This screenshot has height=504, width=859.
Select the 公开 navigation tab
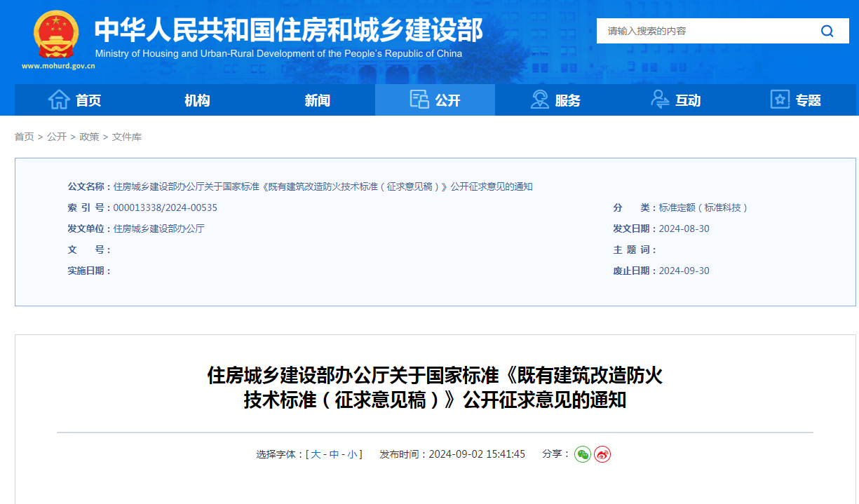pos(435,100)
